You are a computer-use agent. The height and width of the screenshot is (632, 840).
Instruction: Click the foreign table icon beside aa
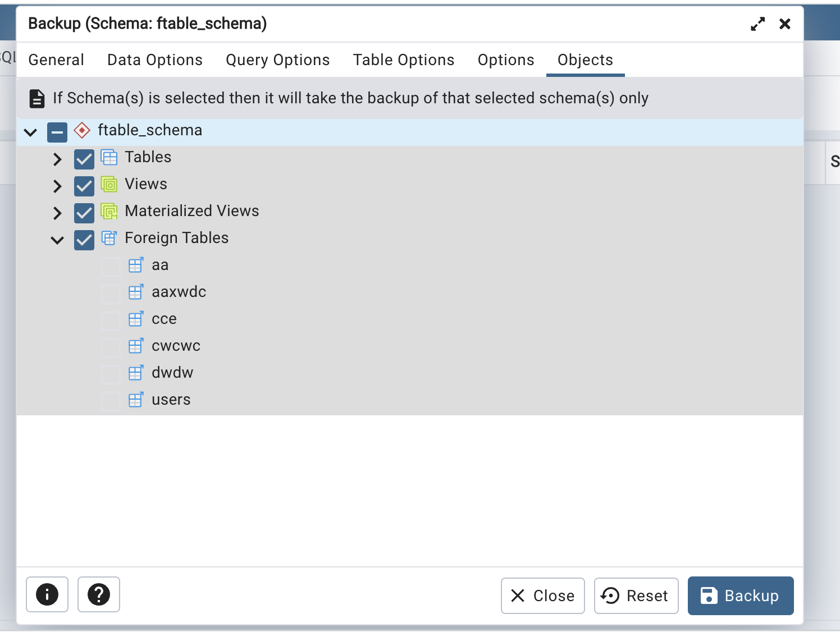coord(136,265)
